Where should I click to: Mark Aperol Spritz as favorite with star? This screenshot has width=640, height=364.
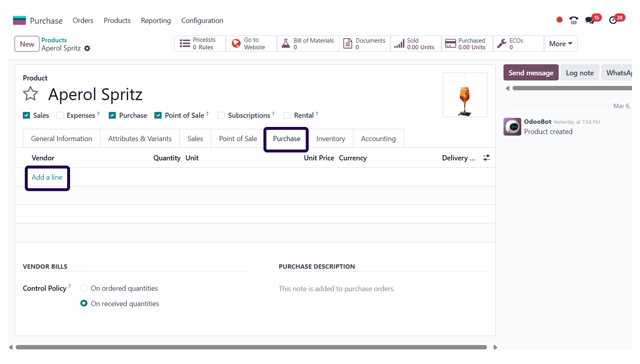pos(30,94)
